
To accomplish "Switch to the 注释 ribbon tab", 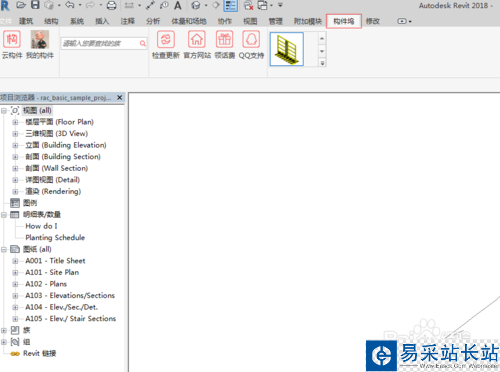I will click(128, 21).
